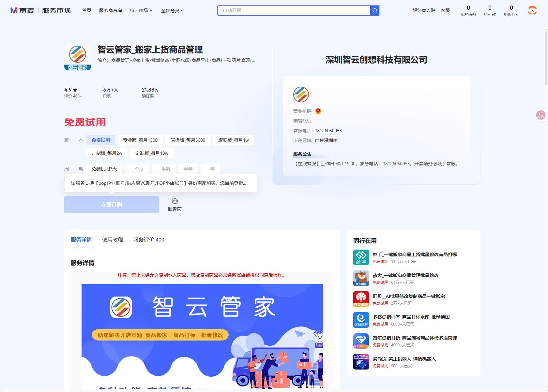
Task: Open 待付款 counter
Action: coord(490,11)
